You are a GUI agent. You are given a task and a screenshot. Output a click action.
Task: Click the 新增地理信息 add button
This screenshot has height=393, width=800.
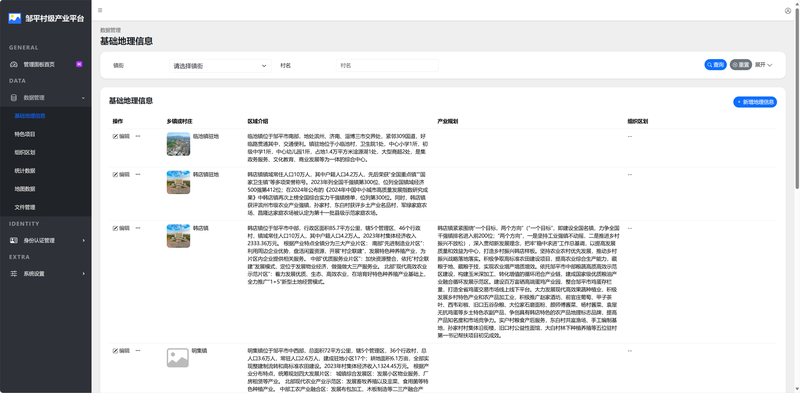755,102
